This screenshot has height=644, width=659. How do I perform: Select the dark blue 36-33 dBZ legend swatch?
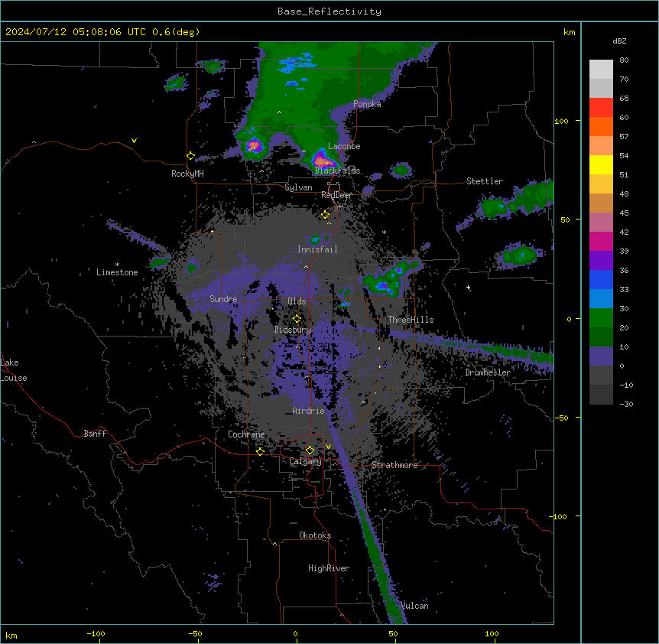coord(601,279)
